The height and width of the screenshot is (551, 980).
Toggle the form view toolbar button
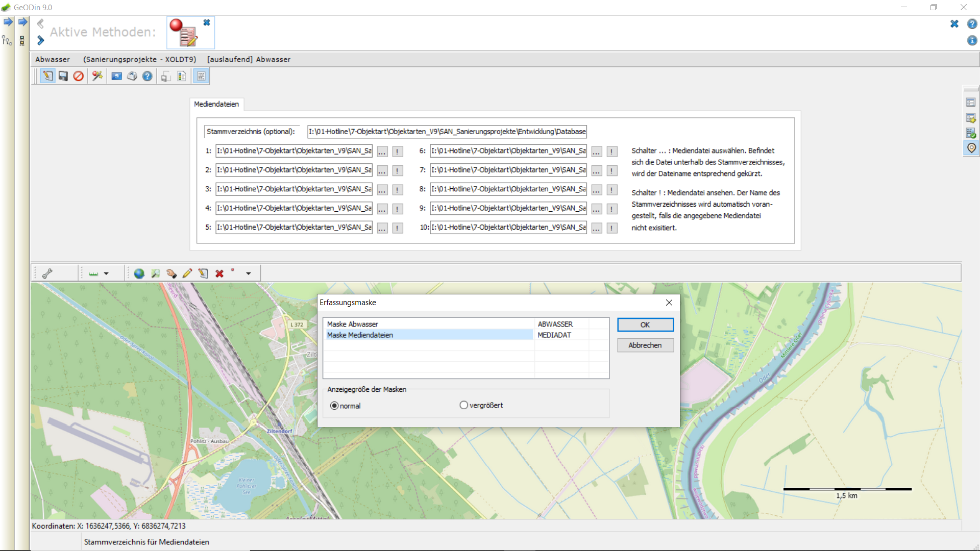[201, 77]
